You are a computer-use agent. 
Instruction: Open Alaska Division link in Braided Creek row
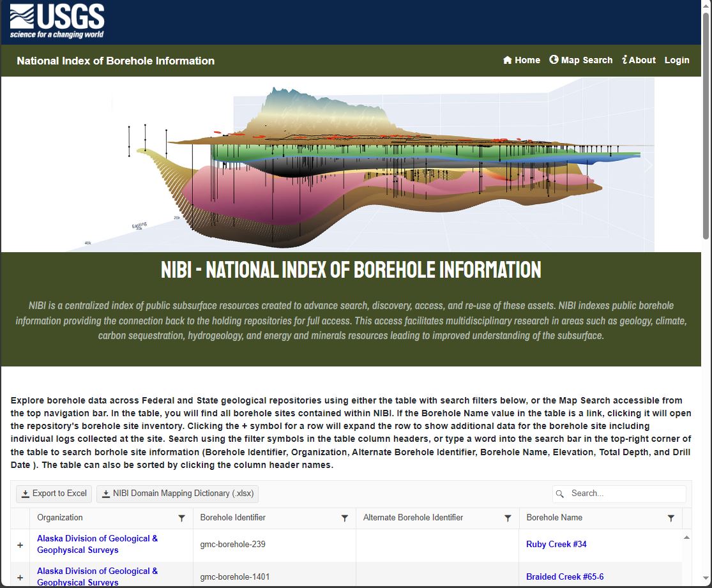coord(97,577)
